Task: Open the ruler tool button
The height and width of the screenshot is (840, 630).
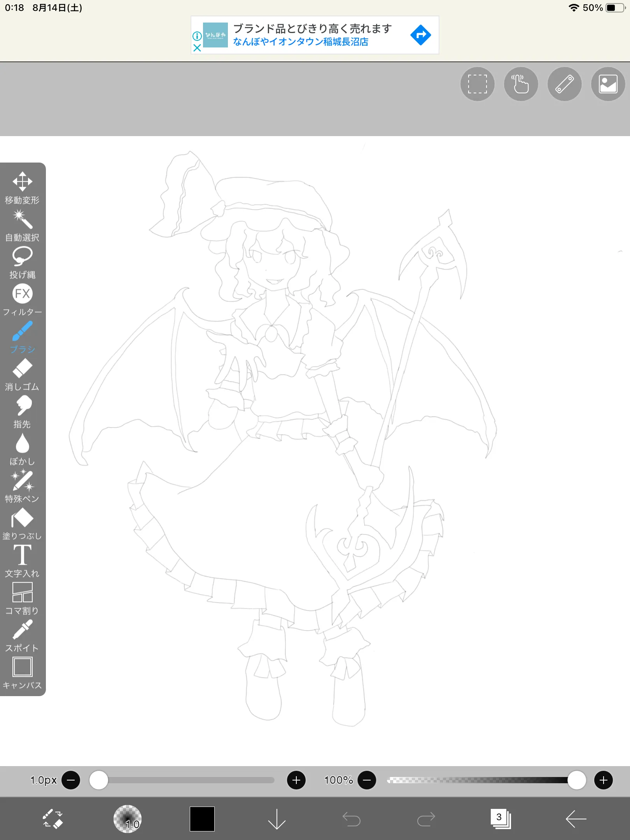Action: 564,84
